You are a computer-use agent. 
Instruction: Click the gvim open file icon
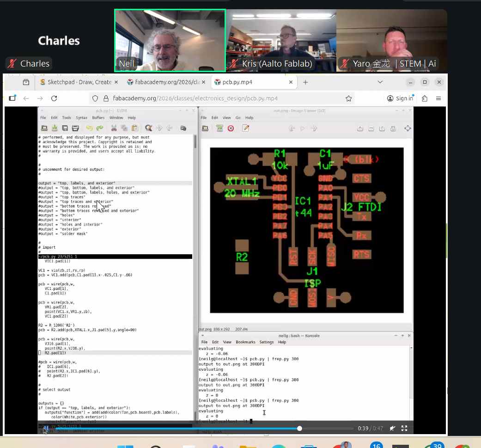(x=44, y=128)
